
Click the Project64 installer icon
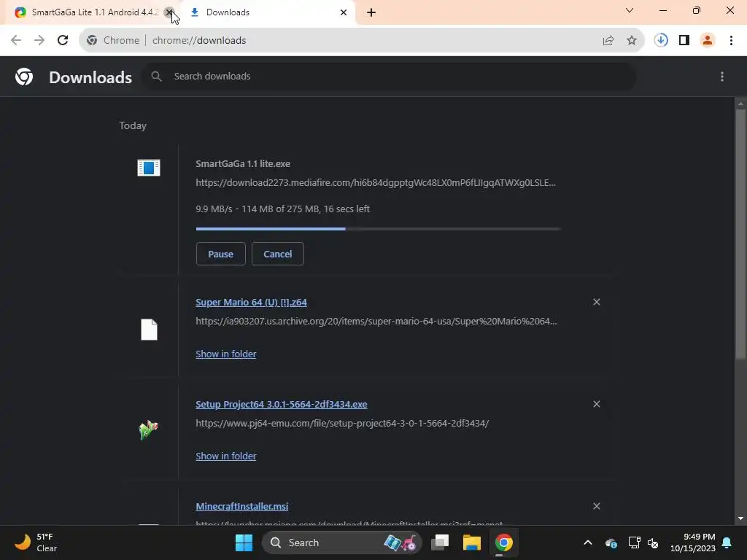coord(149,430)
